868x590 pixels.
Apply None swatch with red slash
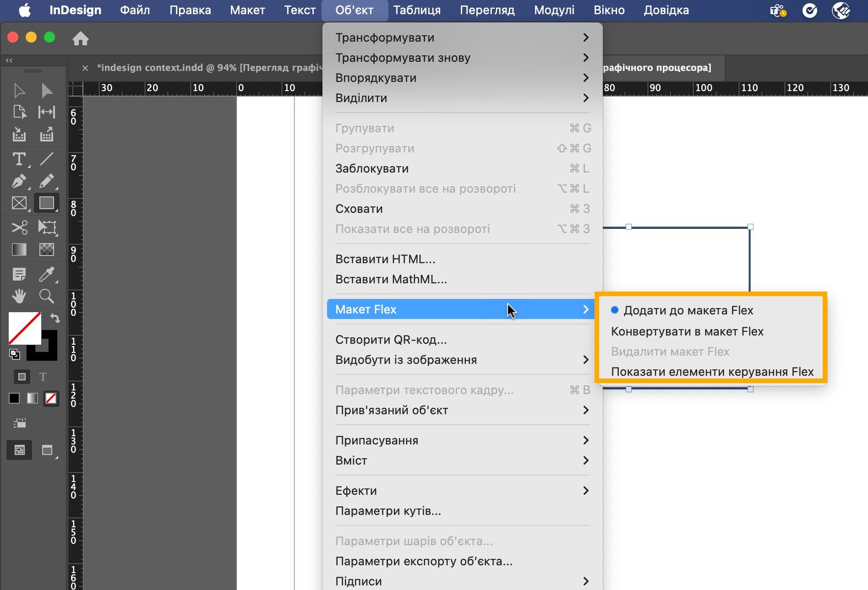click(x=51, y=398)
